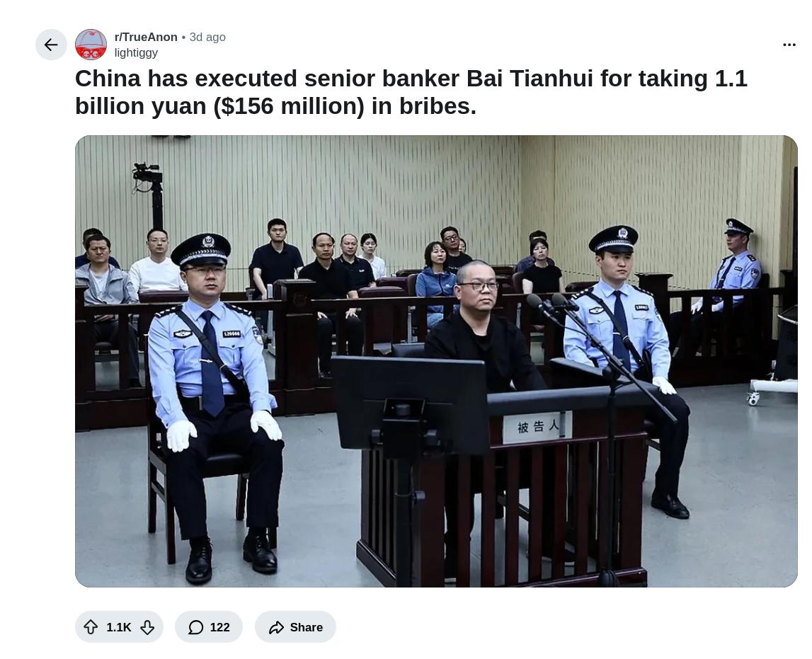Open the courtroom photo in full view
The height and width of the screenshot is (659, 812).
click(x=436, y=361)
